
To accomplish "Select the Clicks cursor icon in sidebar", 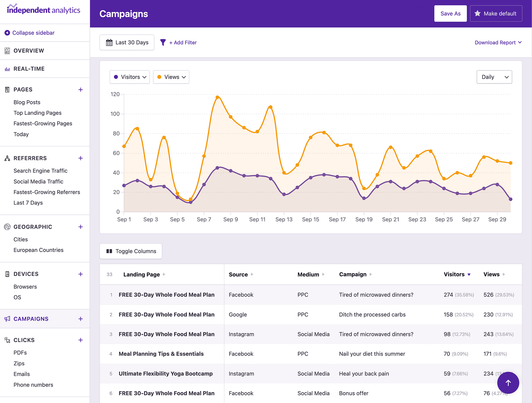I will [7, 340].
